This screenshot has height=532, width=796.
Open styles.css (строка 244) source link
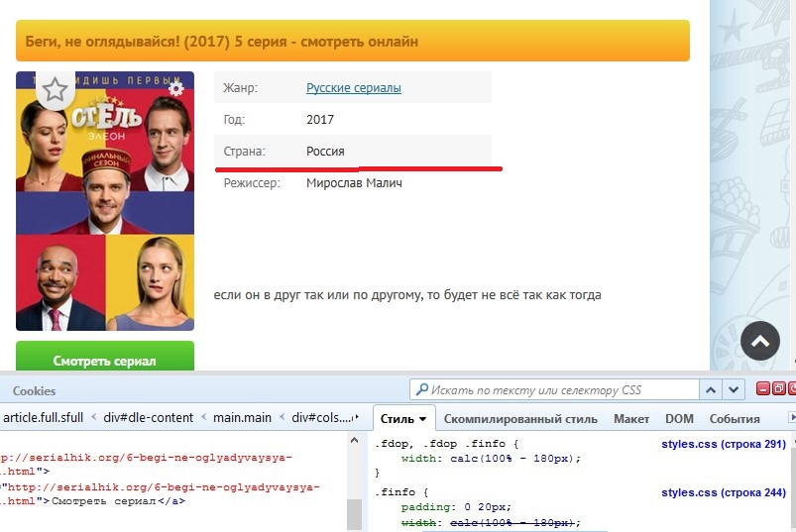[x=724, y=492]
